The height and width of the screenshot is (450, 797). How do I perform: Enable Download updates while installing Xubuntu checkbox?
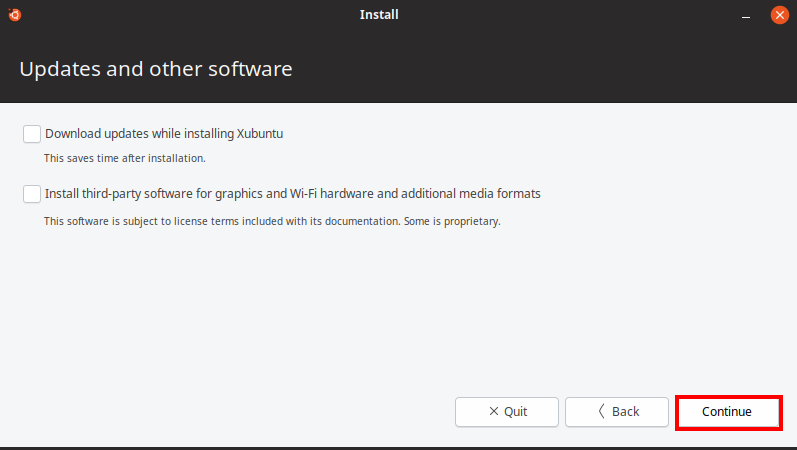32,134
